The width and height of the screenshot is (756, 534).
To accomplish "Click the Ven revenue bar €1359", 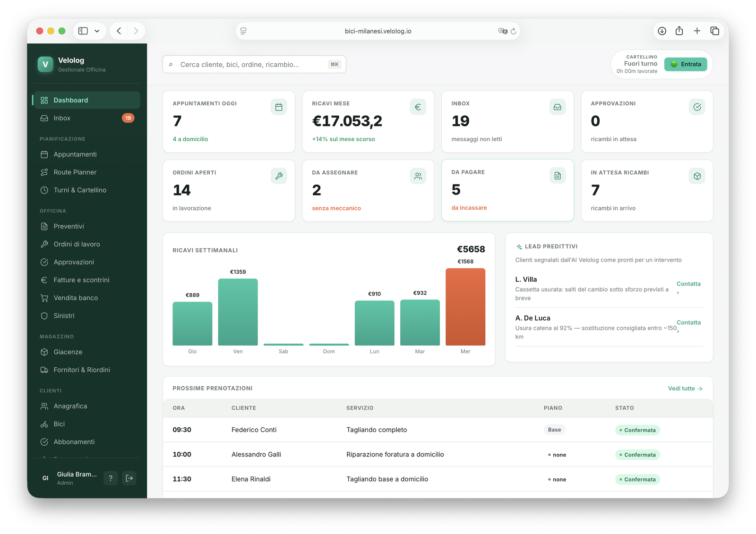I will (x=238, y=312).
